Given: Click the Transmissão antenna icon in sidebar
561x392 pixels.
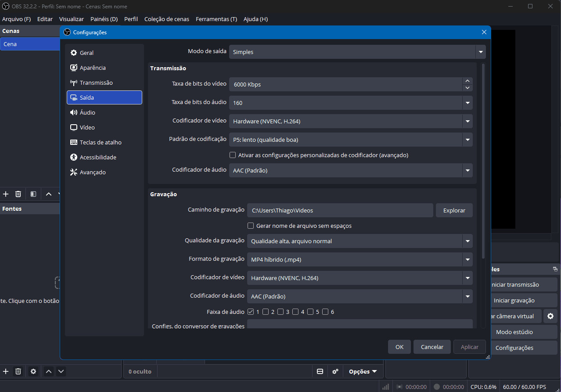Looking at the screenshot, I should 74,83.
